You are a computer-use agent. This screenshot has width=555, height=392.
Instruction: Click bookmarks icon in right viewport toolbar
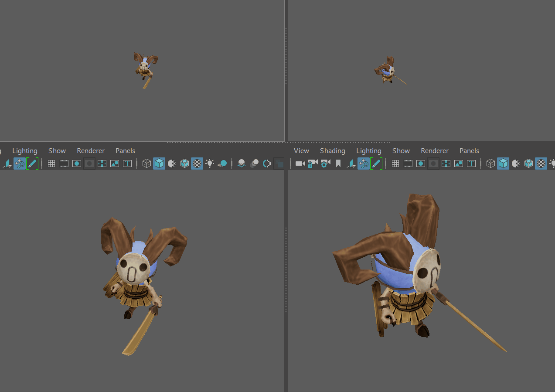tap(338, 164)
